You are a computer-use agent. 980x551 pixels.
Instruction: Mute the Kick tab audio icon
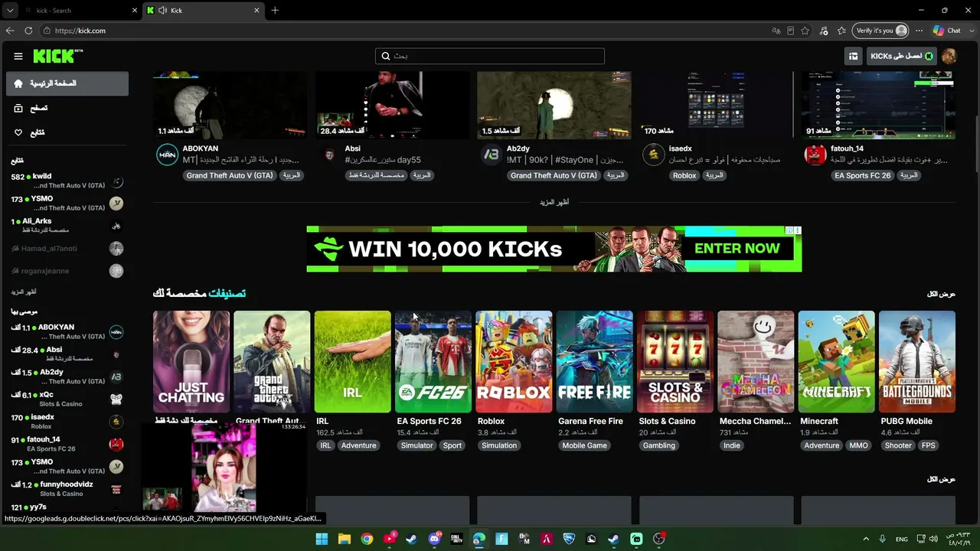[163, 11]
